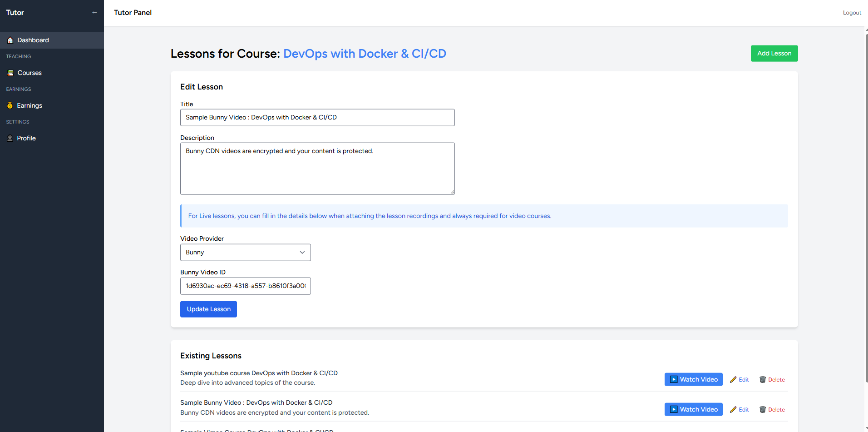Click the Title field label

[187, 104]
